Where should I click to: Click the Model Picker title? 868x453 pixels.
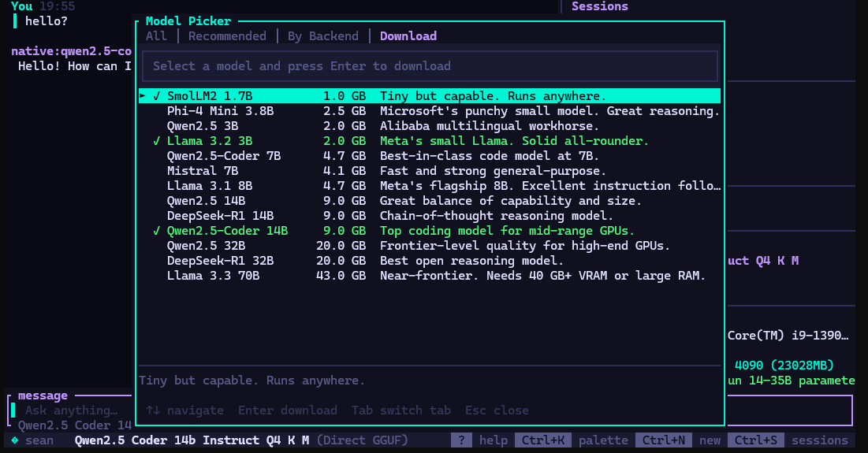(x=188, y=21)
